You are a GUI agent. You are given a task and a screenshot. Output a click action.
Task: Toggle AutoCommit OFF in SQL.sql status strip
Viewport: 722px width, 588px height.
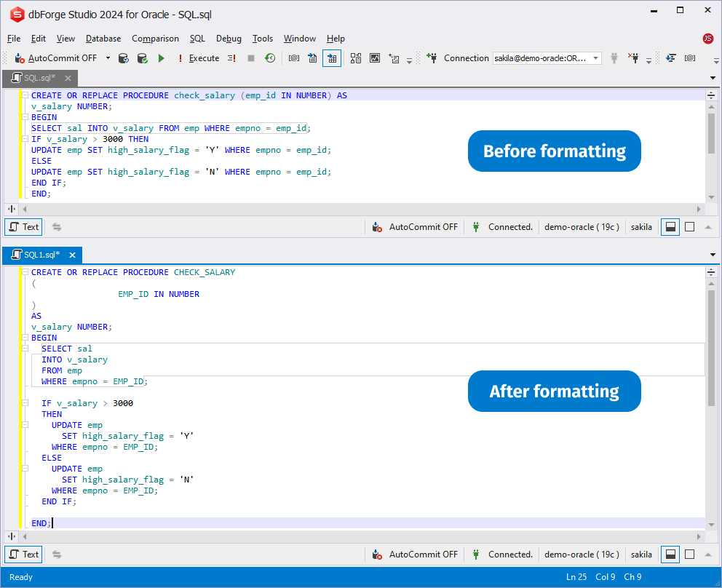click(416, 227)
